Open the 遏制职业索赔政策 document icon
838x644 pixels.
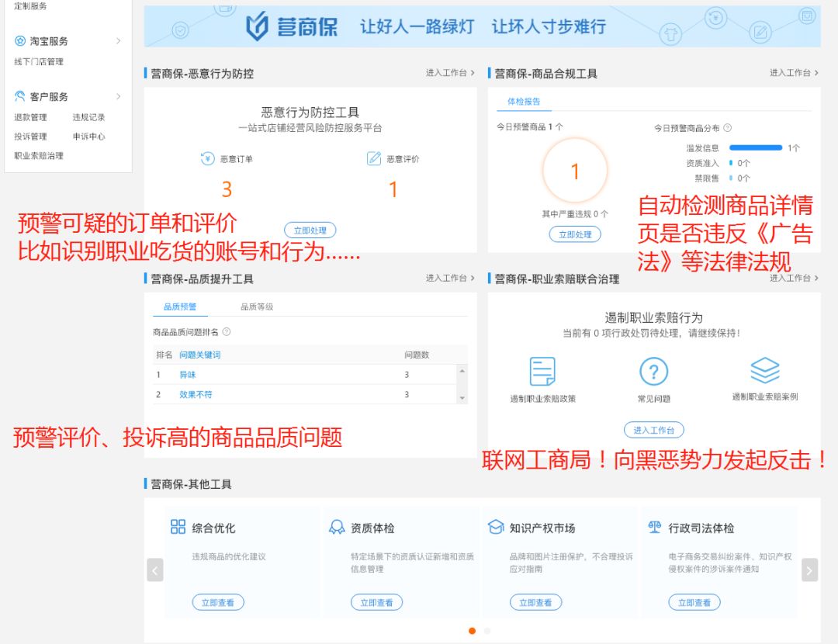coord(542,371)
